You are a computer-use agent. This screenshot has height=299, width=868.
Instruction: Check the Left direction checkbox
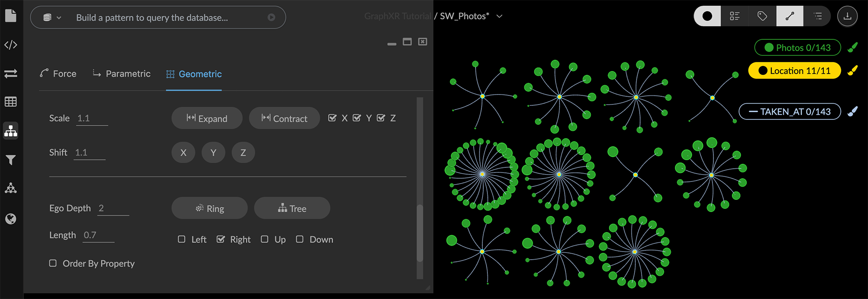pos(182,239)
